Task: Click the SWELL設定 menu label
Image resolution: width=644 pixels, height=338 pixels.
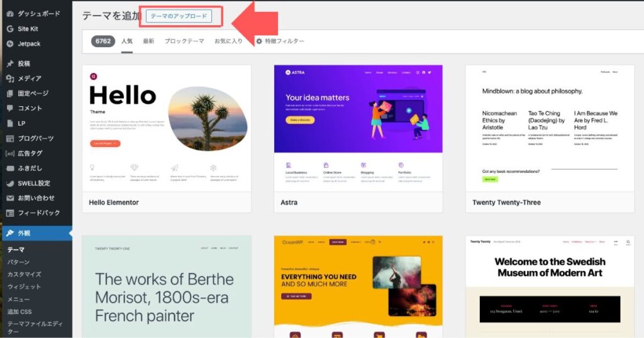Action: (x=34, y=183)
